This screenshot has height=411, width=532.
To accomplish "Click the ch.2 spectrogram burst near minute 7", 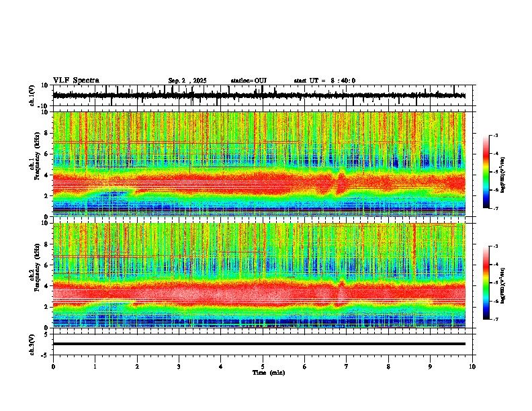I will (341, 293).
